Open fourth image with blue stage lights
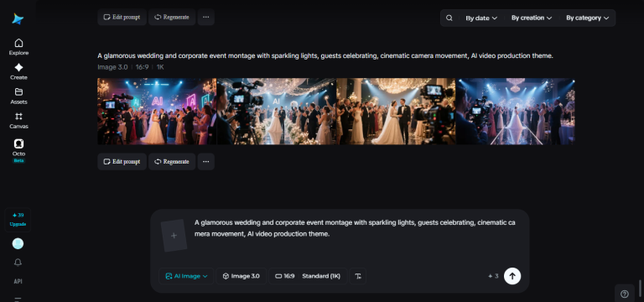The image size is (644, 302). point(516,112)
